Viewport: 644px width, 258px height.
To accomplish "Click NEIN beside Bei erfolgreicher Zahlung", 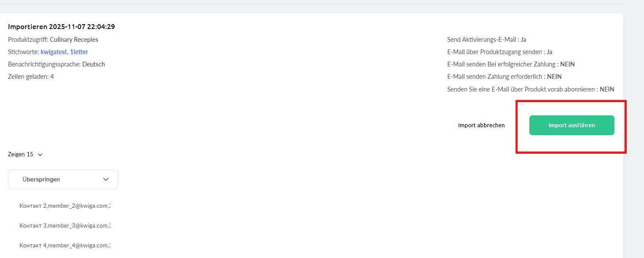I will [x=567, y=64].
